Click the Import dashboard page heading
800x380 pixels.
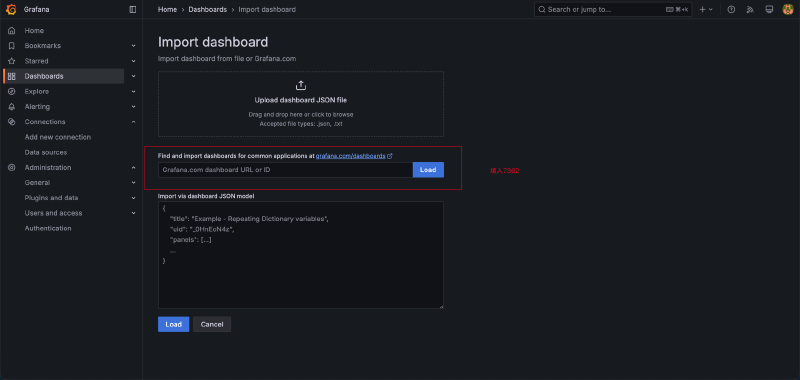213,42
